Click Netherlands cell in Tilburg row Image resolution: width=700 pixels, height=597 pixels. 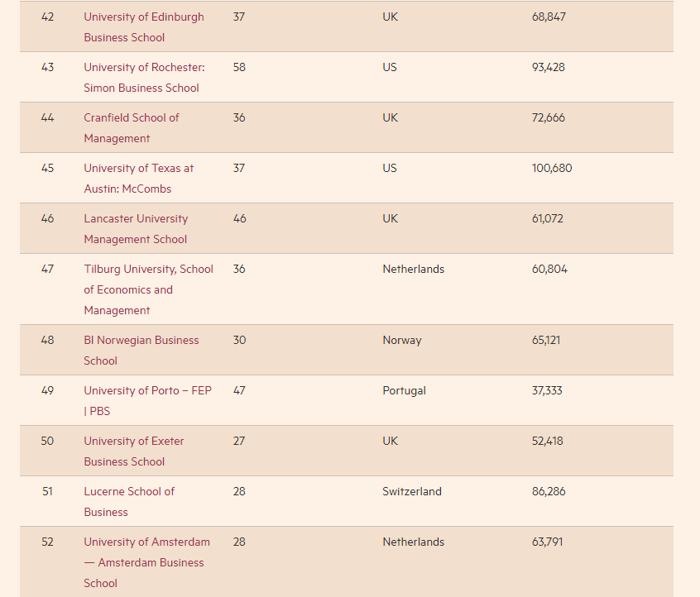point(414,269)
